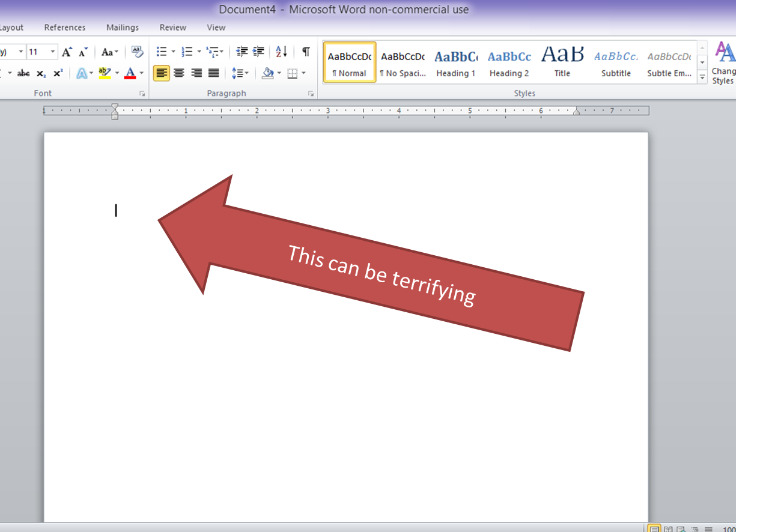
Task: Click the Change Styles icon
Action: [723, 64]
